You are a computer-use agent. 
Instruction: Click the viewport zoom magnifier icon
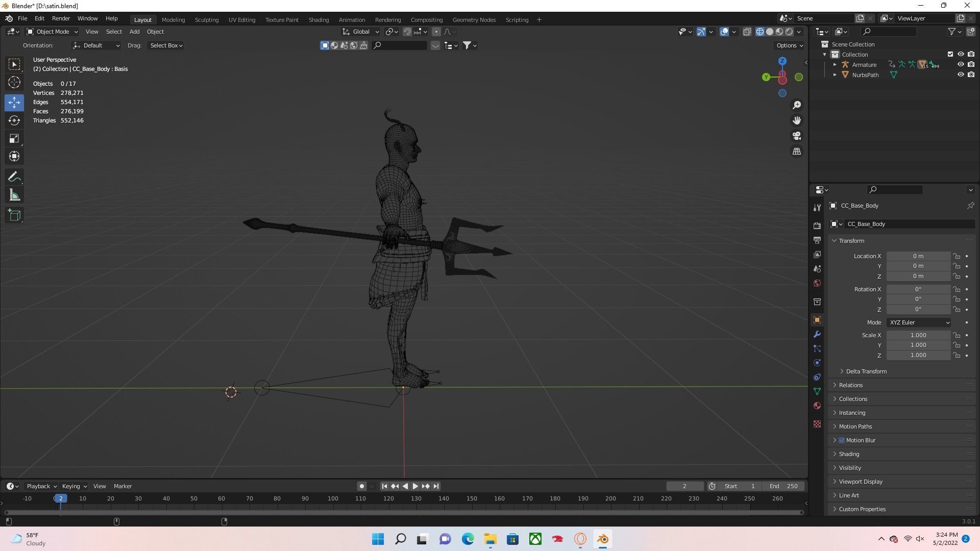797,105
